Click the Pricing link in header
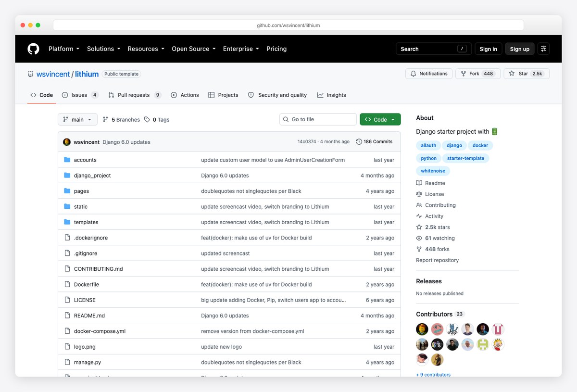Image resolution: width=577 pixels, height=392 pixels. [x=276, y=49]
